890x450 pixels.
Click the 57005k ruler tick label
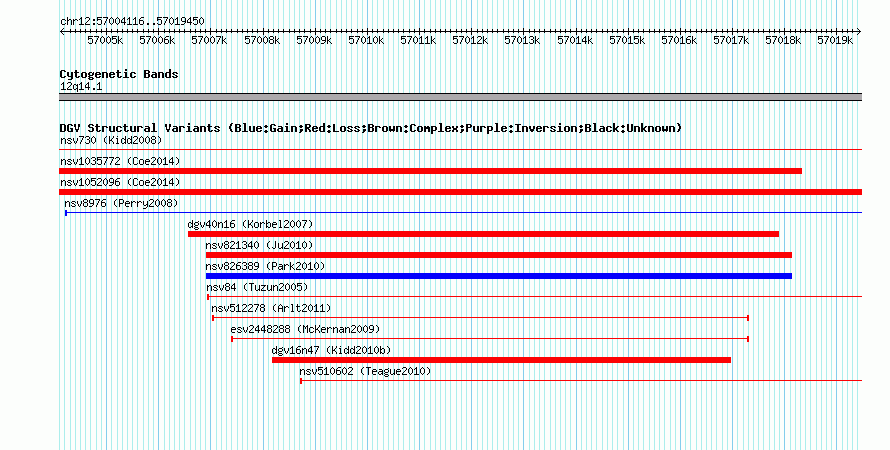[105, 40]
